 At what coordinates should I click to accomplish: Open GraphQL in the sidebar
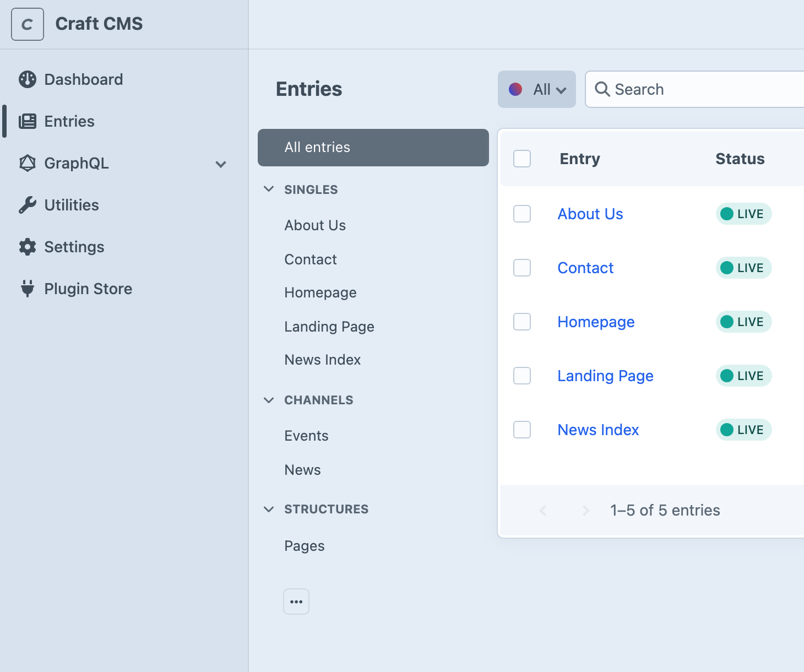click(x=77, y=163)
